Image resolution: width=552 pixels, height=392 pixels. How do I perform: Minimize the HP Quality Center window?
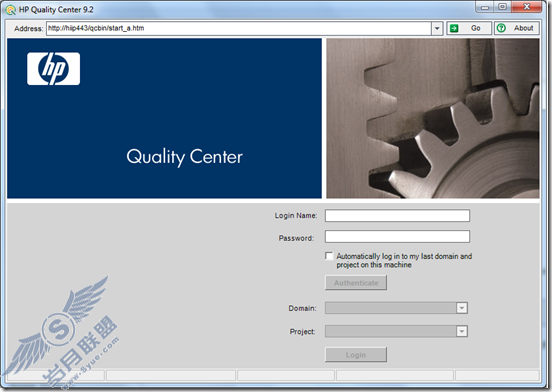485,7
